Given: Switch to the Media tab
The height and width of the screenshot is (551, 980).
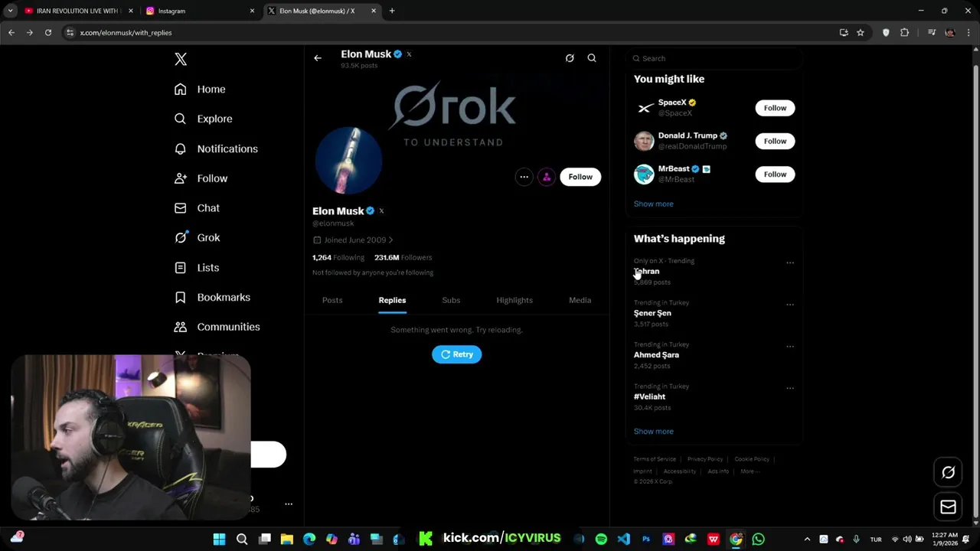Looking at the screenshot, I should (x=580, y=300).
